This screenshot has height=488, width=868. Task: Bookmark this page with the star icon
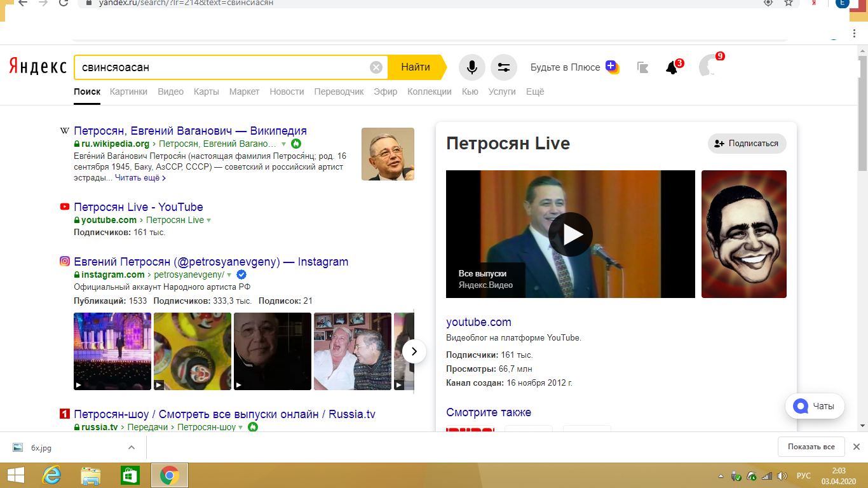pyautogui.click(x=789, y=3)
